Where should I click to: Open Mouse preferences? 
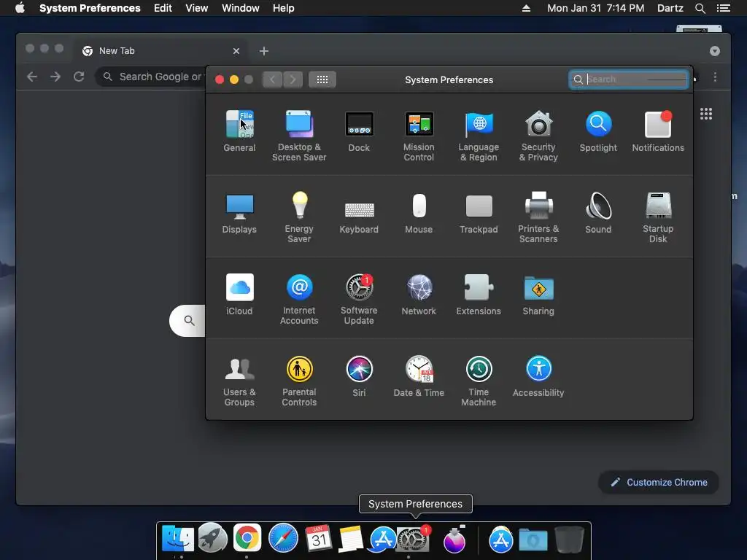(x=419, y=213)
